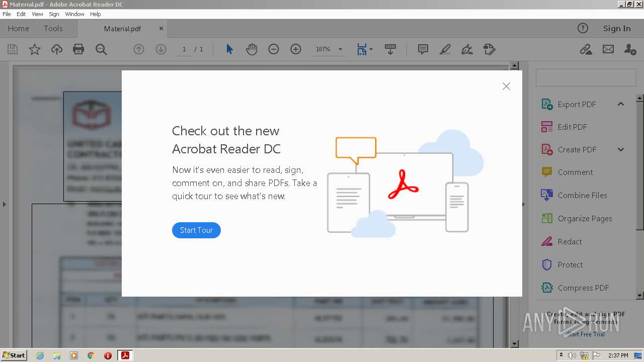Switch to the Tools tab
Viewport: 644px width, 362px height.
(x=53, y=29)
